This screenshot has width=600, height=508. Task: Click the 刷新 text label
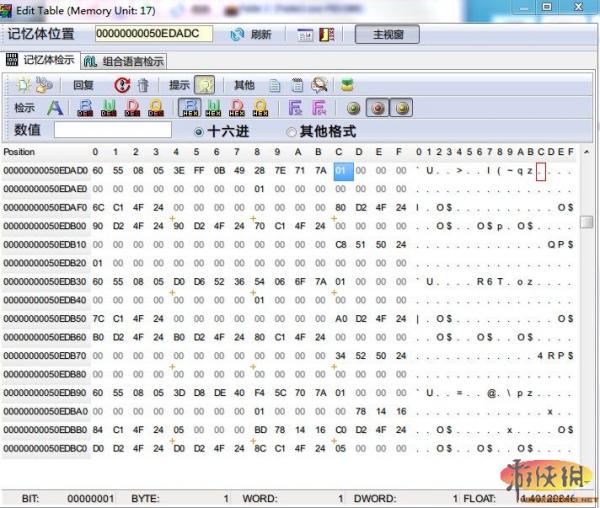tap(261, 35)
